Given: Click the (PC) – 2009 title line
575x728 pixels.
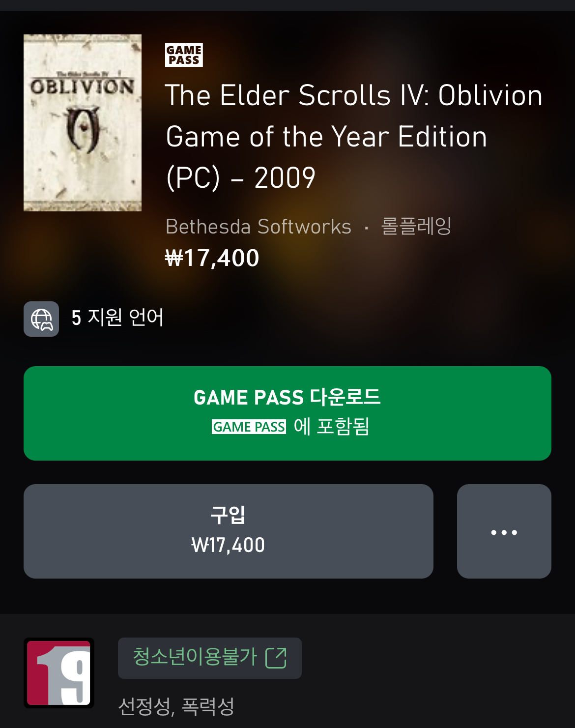Looking at the screenshot, I should [x=241, y=177].
